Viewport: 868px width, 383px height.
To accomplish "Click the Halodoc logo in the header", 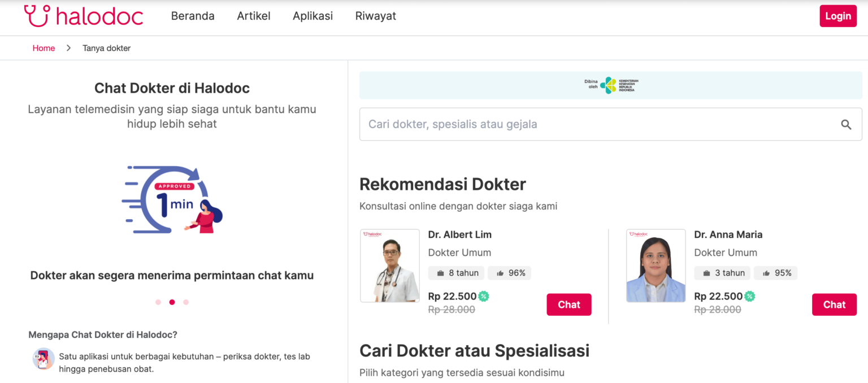I will (x=84, y=16).
